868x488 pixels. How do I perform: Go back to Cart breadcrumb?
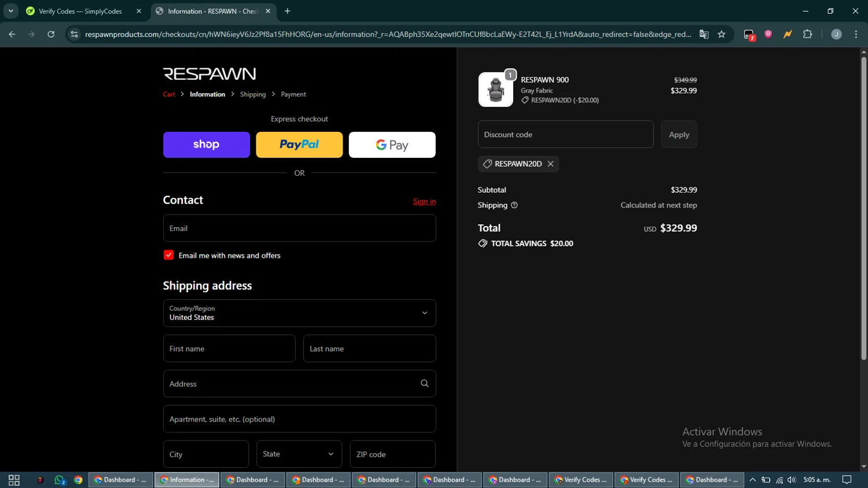[x=169, y=94]
